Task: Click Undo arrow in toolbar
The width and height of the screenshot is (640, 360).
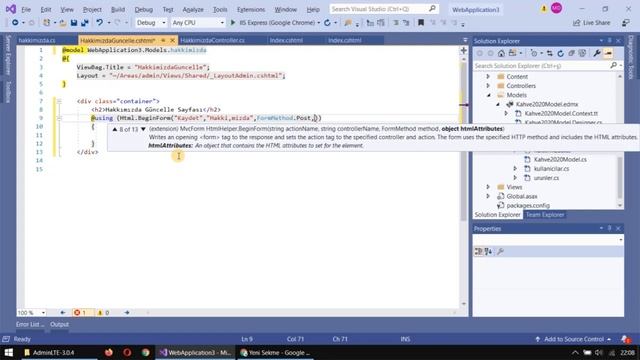Action: tap(99, 23)
